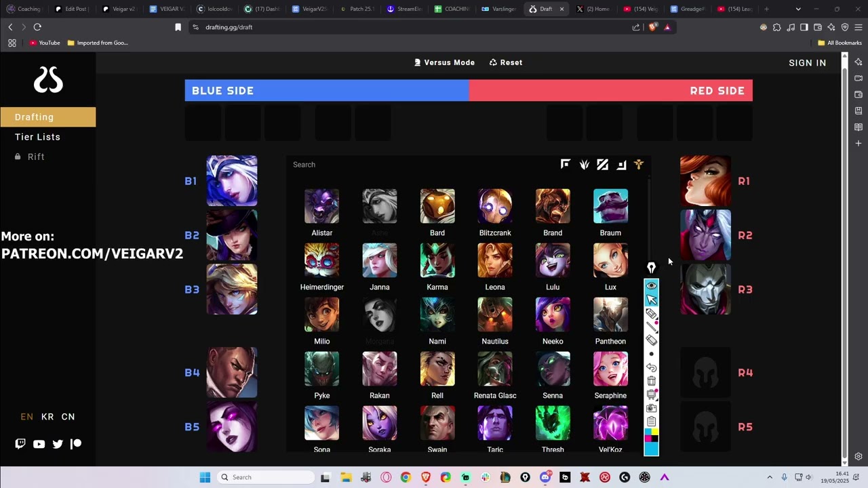Viewport: 868px width, 488px height.
Task: Toggle the support role filter icon
Action: (639, 164)
